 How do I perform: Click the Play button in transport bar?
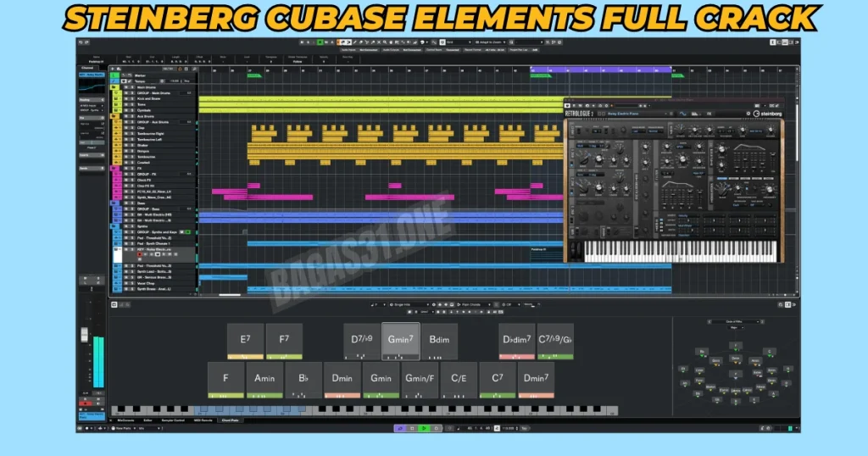(x=424, y=428)
